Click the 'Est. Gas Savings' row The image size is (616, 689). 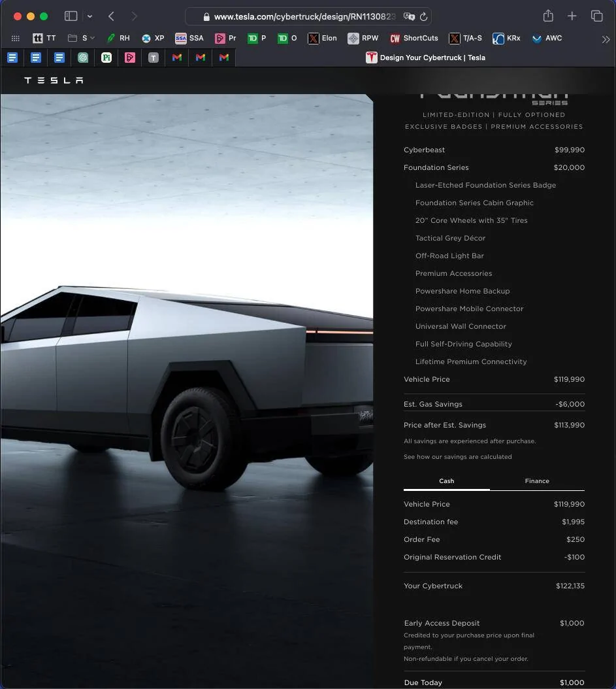tap(494, 404)
